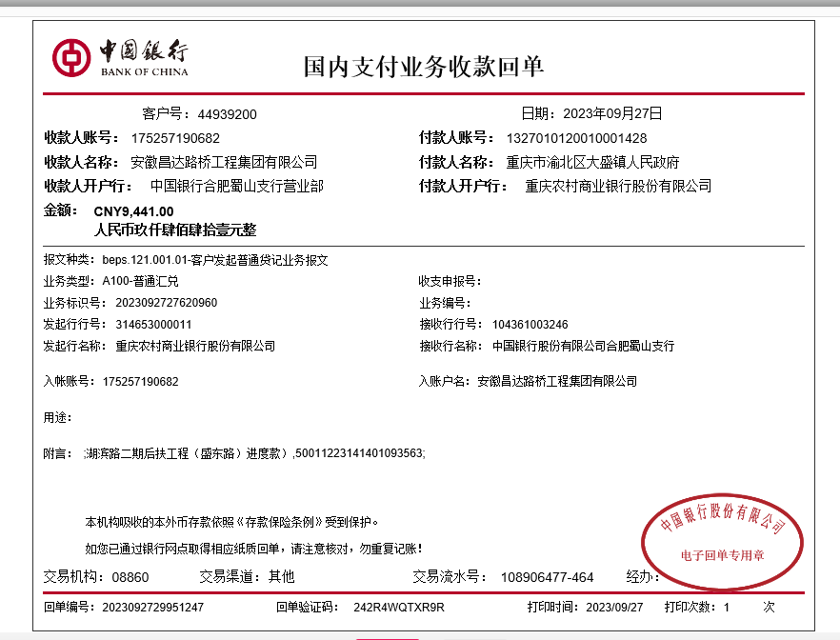This screenshot has width=840, height=640.
Task: Click transaction serial number 108906477-464
Action: coord(547,577)
